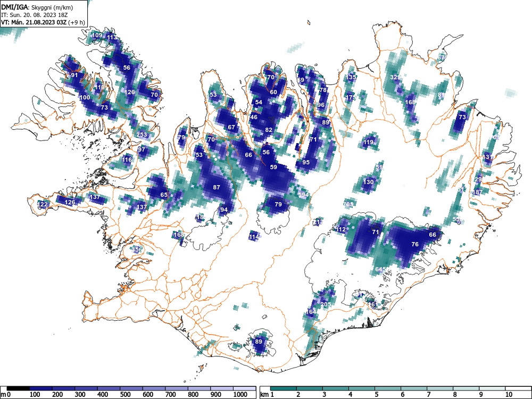Click the map value 164
The width and height of the screenshot is (532, 399).
311,312
